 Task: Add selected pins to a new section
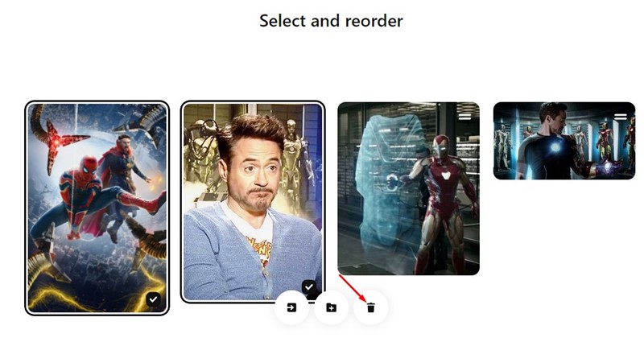[331, 307]
